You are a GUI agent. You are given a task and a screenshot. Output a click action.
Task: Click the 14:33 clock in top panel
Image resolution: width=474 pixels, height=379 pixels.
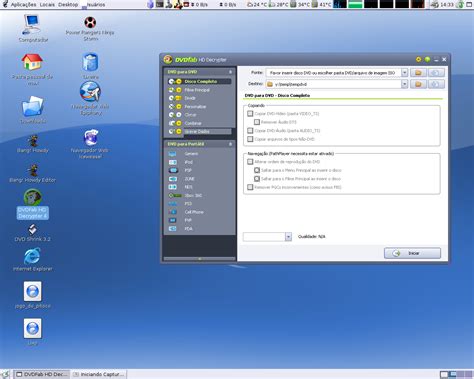point(447,5)
